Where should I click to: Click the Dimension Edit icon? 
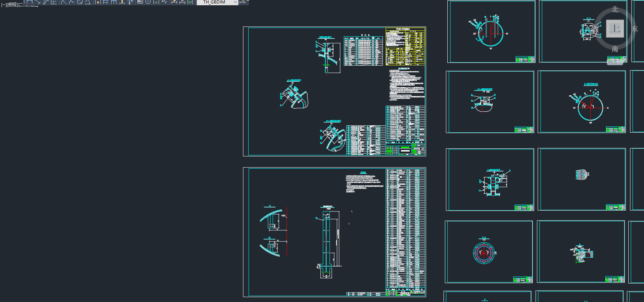[x=174, y=2]
